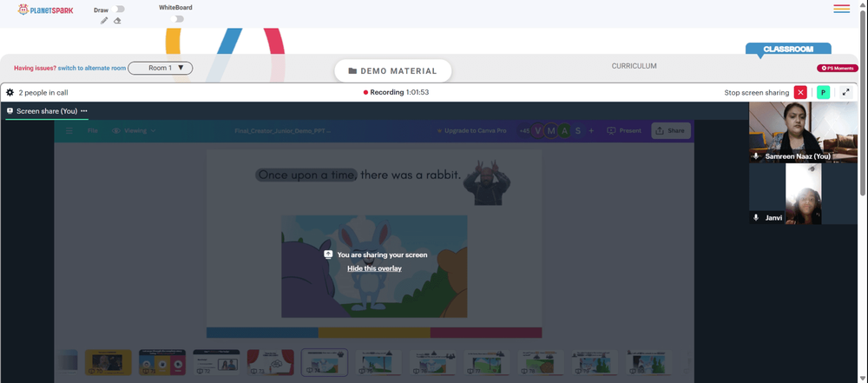This screenshot has width=868, height=383.
Task: Click the V collaborator avatar
Action: coord(537,131)
